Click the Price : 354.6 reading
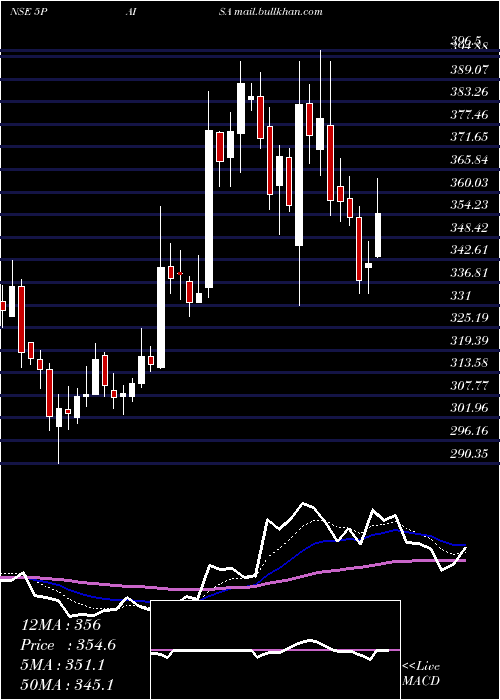 click(68, 645)
